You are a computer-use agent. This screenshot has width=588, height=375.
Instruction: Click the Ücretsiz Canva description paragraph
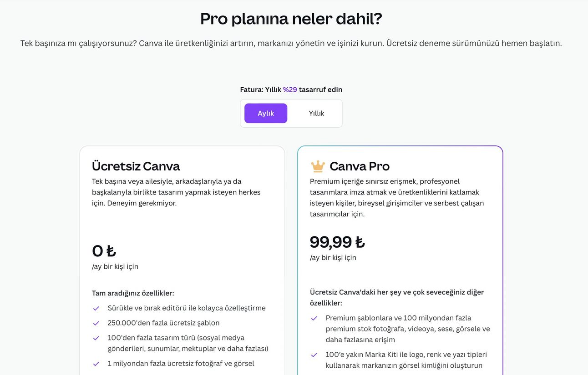pos(177,192)
